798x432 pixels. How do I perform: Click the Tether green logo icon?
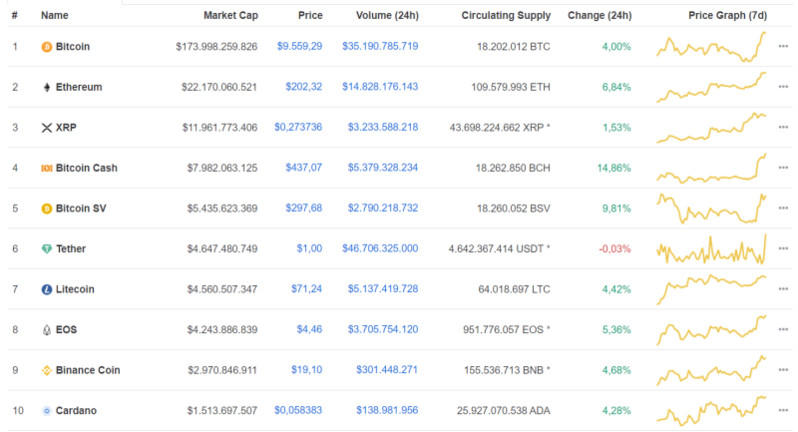pyautogui.click(x=46, y=249)
